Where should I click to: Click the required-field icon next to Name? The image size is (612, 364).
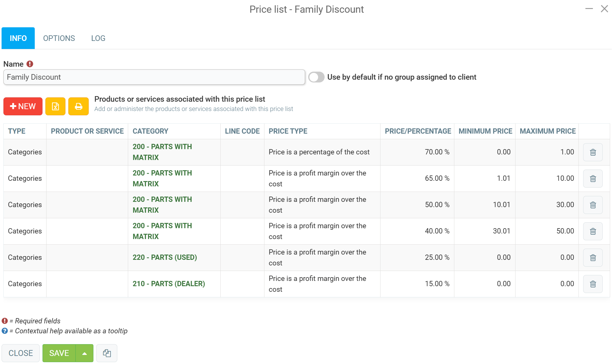(x=30, y=64)
